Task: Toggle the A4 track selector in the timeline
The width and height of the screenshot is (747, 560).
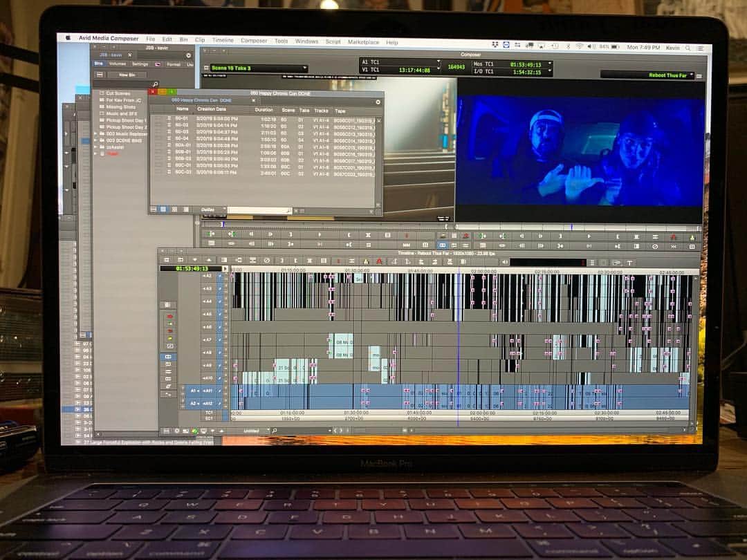Action: tap(207, 301)
